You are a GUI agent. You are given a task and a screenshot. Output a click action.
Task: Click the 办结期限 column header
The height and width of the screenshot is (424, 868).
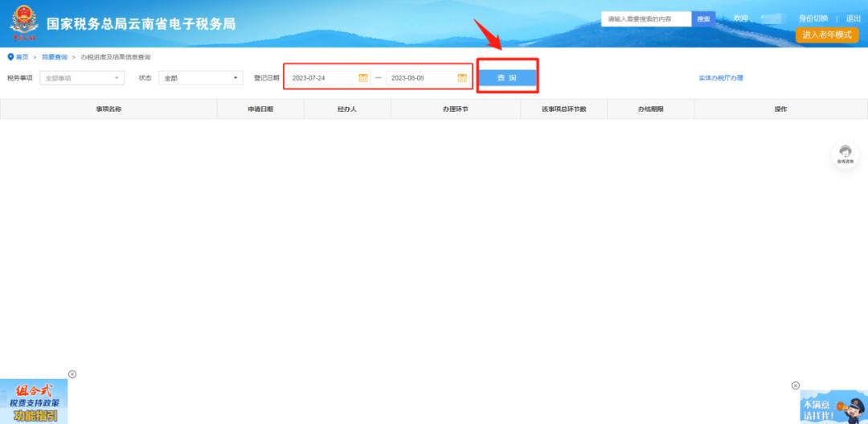(x=650, y=109)
